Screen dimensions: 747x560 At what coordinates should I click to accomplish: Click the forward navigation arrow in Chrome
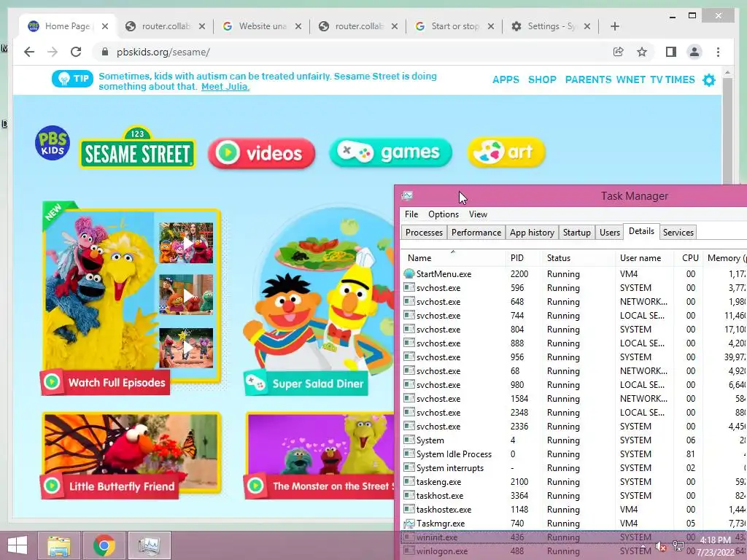tap(53, 52)
